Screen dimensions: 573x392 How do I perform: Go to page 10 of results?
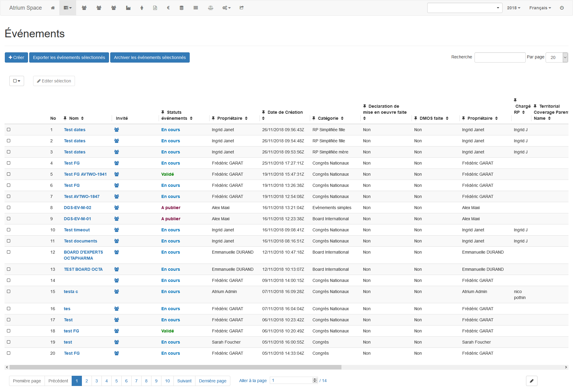tap(167, 381)
